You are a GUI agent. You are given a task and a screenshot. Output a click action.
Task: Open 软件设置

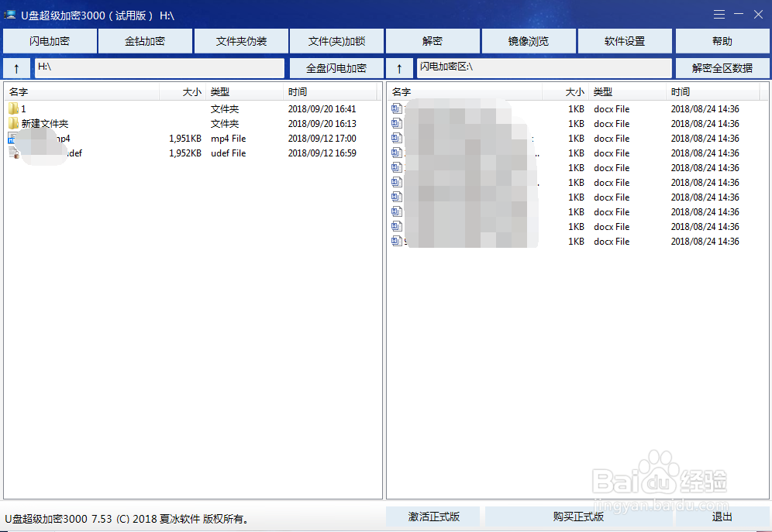tap(624, 41)
